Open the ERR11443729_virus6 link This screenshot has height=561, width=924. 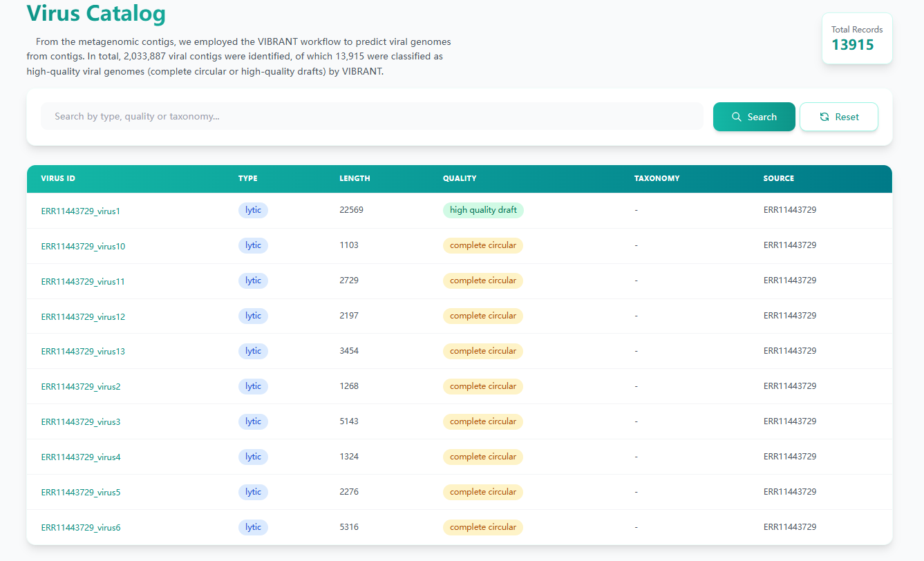pos(80,528)
